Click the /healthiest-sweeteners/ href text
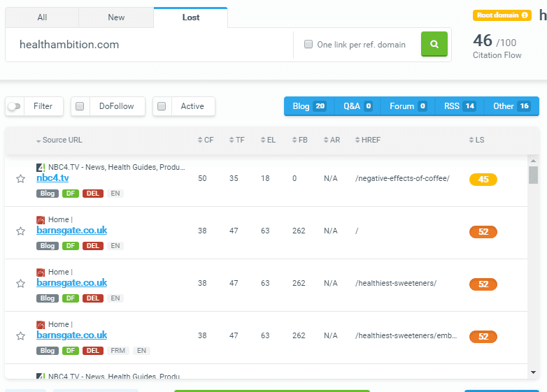The height and width of the screenshot is (392, 547). coord(396,283)
